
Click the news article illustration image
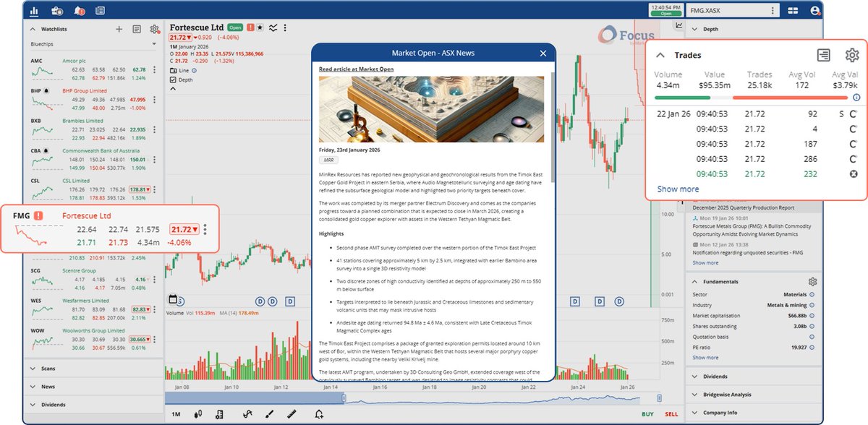[x=431, y=108]
